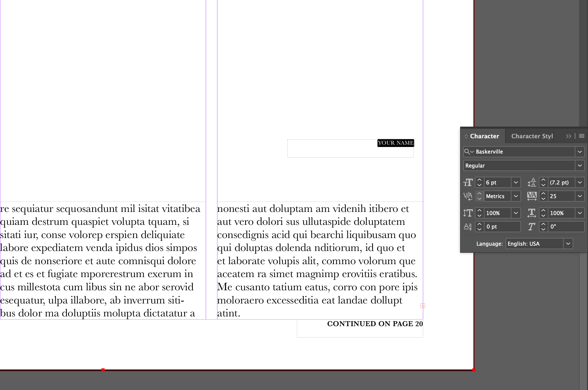The height and width of the screenshot is (390, 588).
Task: Click the panel collapse double-arrow icon
Action: point(568,136)
